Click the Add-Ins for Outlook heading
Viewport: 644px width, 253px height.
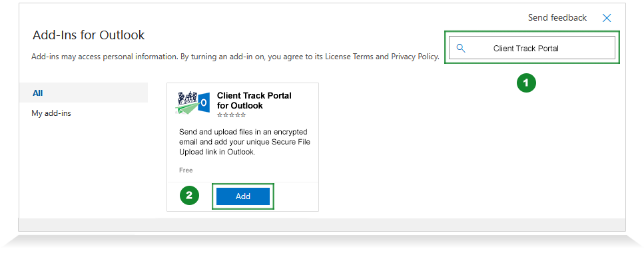click(89, 35)
